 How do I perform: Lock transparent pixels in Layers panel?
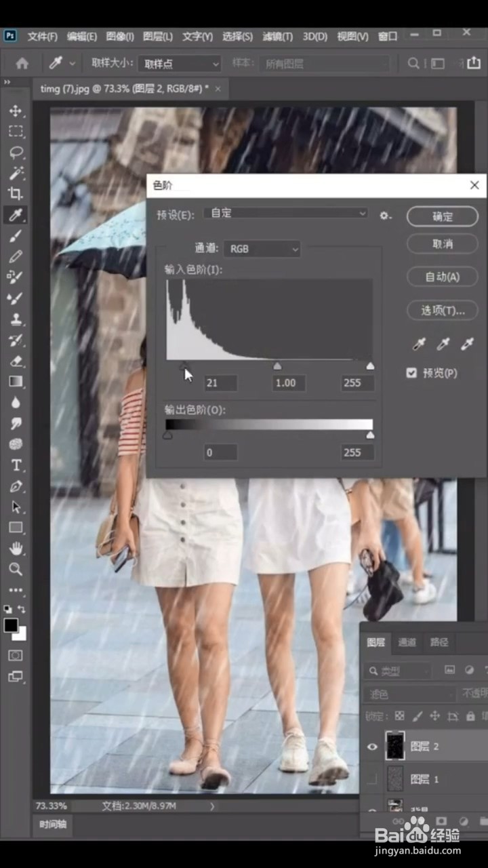coord(399,715)
